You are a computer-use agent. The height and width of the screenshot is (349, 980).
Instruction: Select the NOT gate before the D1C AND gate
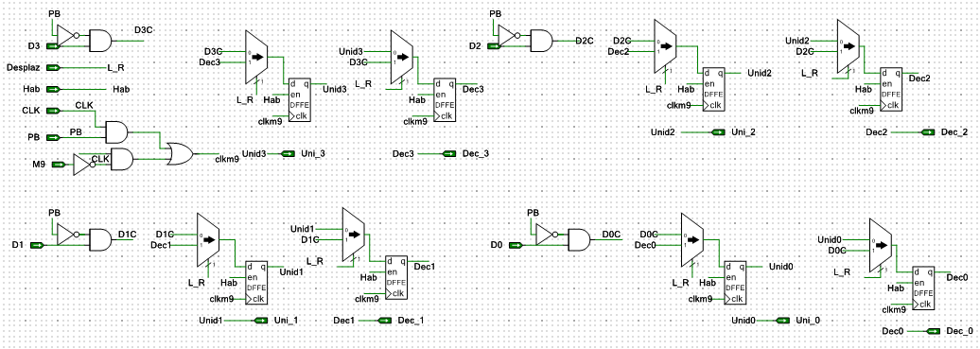[67, 234]
